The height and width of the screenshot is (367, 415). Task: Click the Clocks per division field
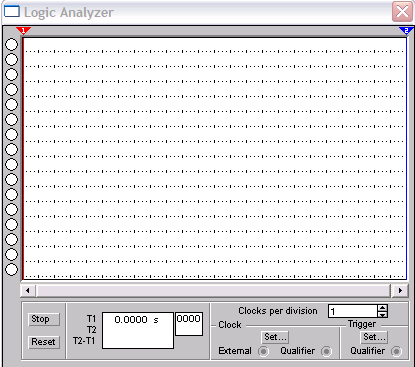click(353, 311)
